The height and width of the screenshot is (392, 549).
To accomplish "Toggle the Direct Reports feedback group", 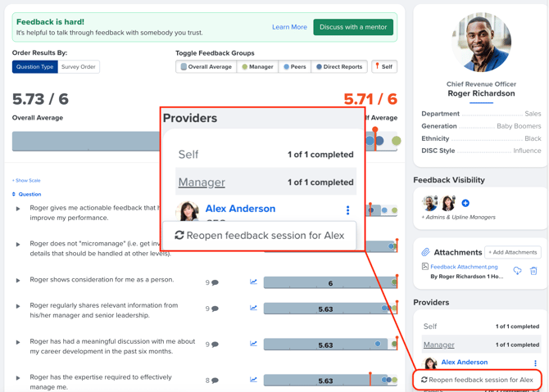I will 339,67.
